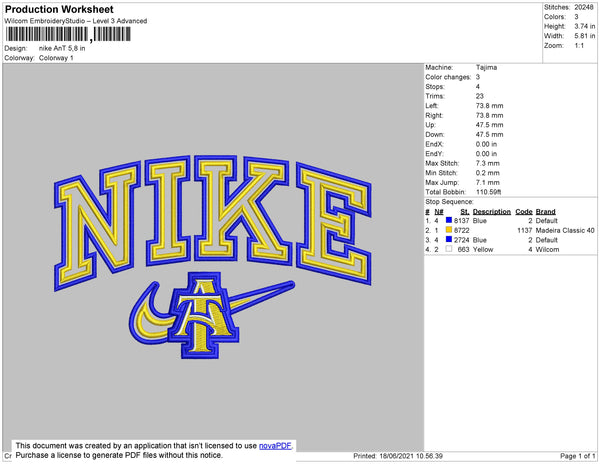Click 'Madeira Classic 40' brand entry
Image resolution: width=600 pixels, height=464 pixels.
point(565,230)
